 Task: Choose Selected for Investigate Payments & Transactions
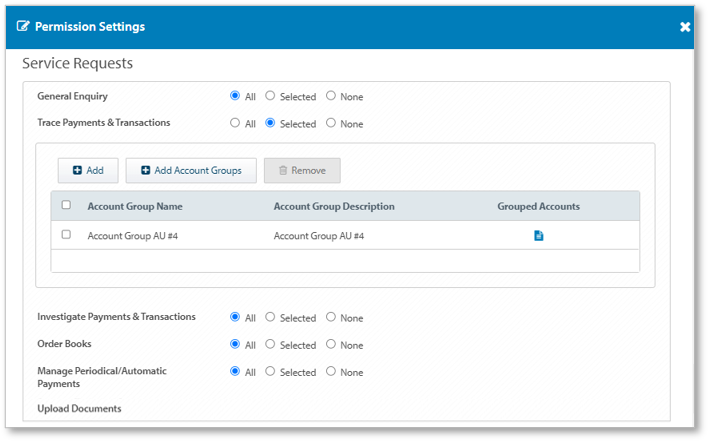coord(270,317)
